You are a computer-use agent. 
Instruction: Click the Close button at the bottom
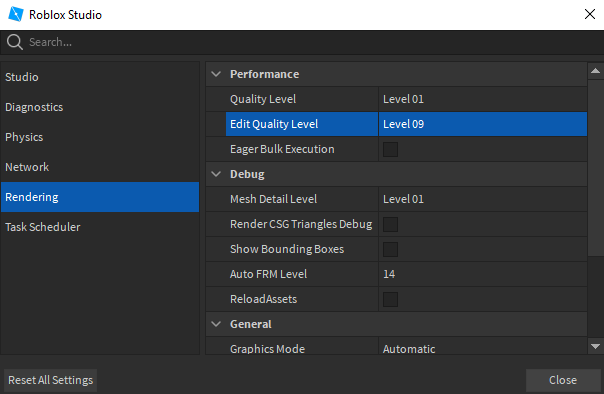(563, 380)
